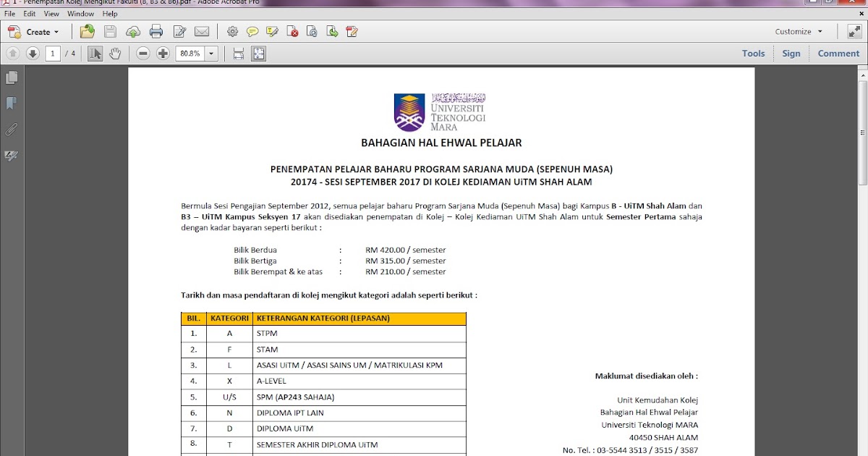Click text 'Maklumat disediakan oleh :'

click(x=646, y=376)
